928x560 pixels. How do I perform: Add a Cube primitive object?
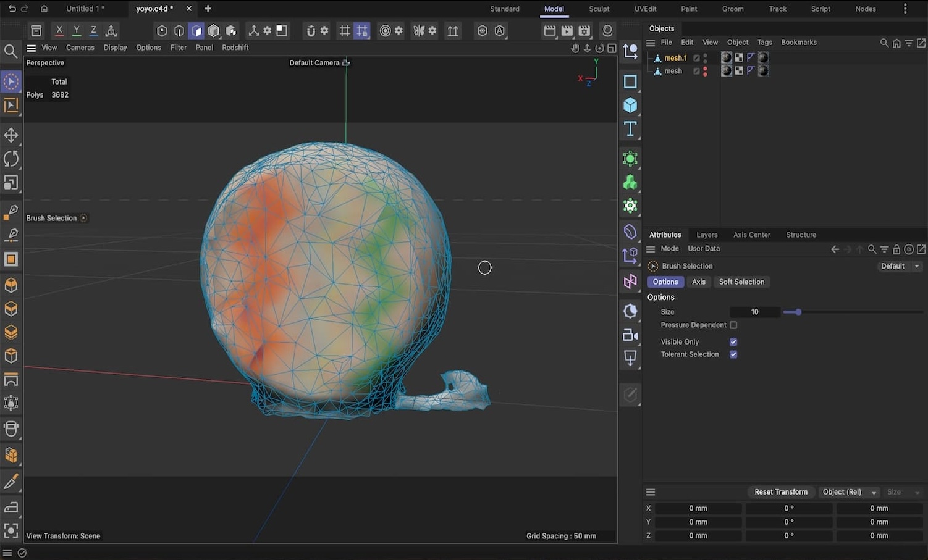coord(630,105)
